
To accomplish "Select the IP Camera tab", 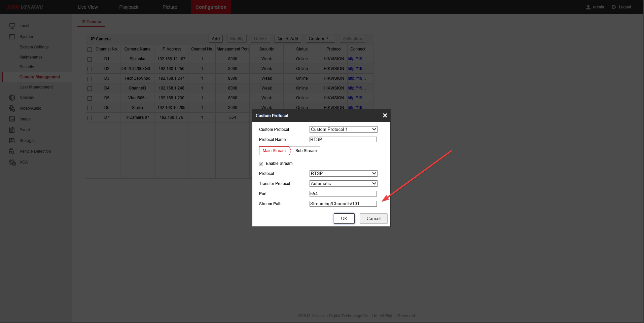I will (x=91, y=22).
